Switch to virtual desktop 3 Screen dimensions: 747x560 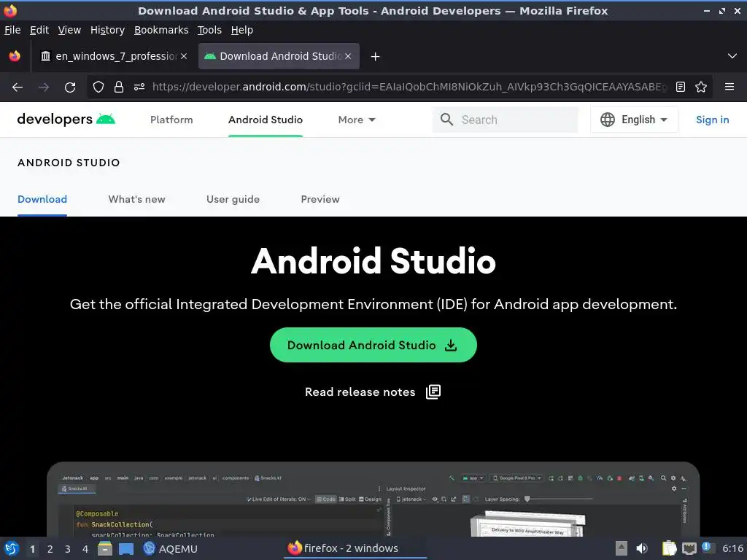pos(68,549)
